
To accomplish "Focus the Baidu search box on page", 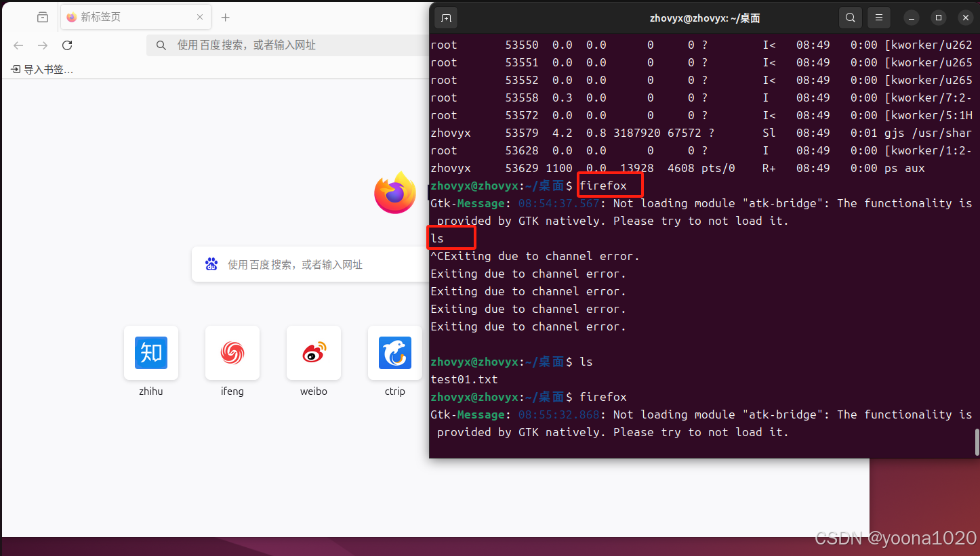I will [x=310, y=264].
